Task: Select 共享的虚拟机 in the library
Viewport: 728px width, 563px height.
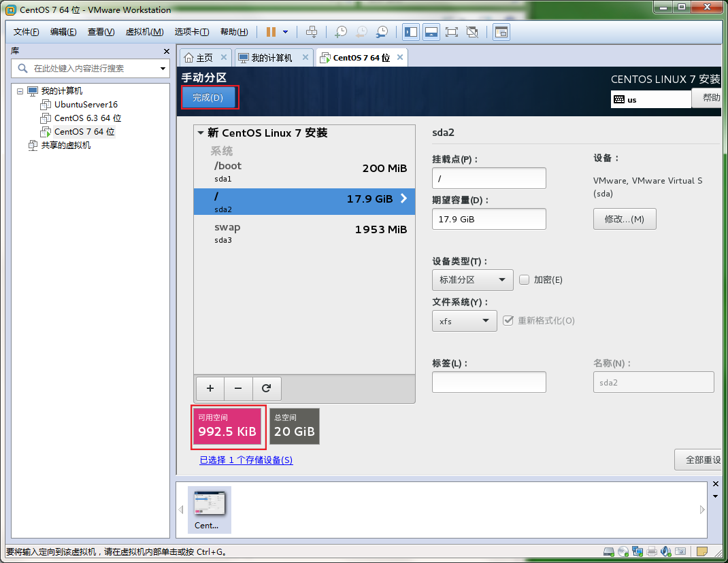Action: click(x=66, y=146)
